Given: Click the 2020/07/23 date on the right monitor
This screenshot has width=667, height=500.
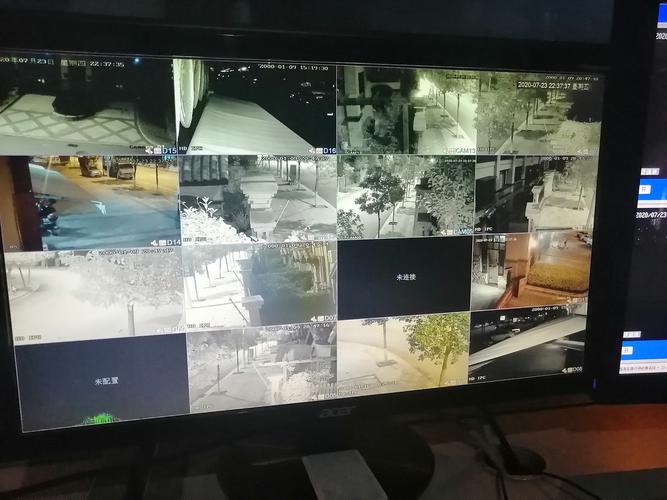Looking at the screenshot, I should 651,214.
